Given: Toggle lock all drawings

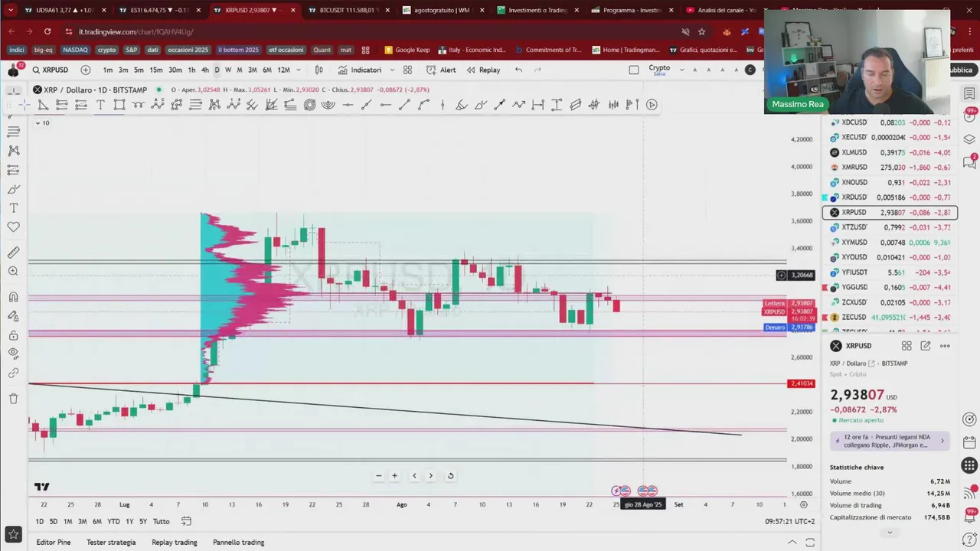Looking at the screenshot, I should click(13, 335).
